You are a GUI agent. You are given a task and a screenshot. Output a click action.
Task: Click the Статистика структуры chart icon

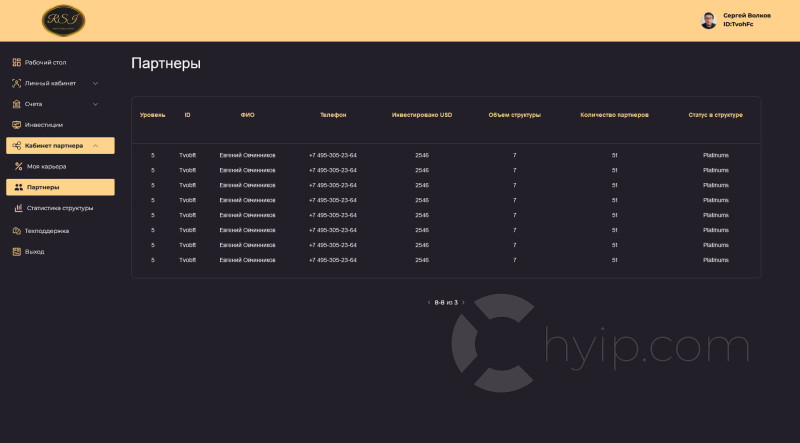[x=18, y=208]
